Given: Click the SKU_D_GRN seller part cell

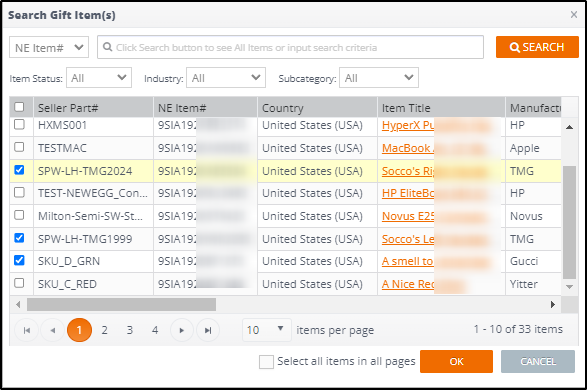Looking at the screenshot, I should pyautogui.click(x=93, y=261).
